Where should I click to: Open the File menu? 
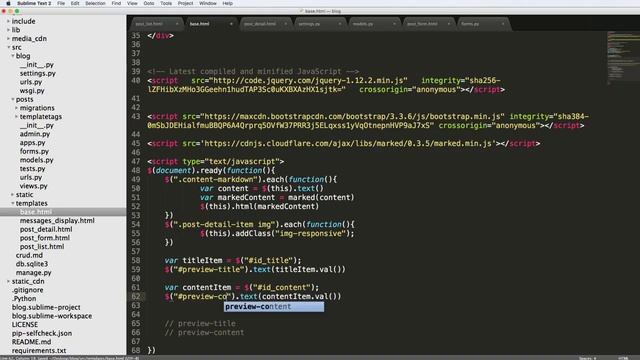click(x=61, y=3)
